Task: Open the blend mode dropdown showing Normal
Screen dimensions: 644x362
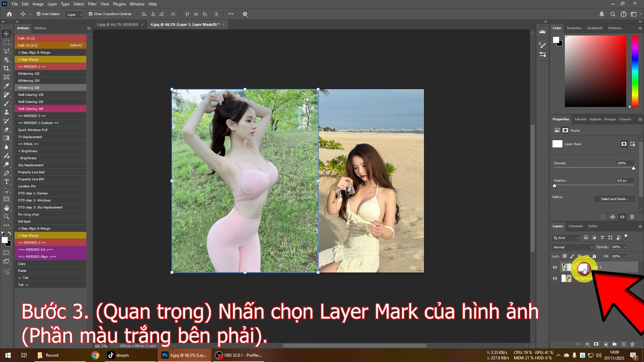Action: (572, 247)
